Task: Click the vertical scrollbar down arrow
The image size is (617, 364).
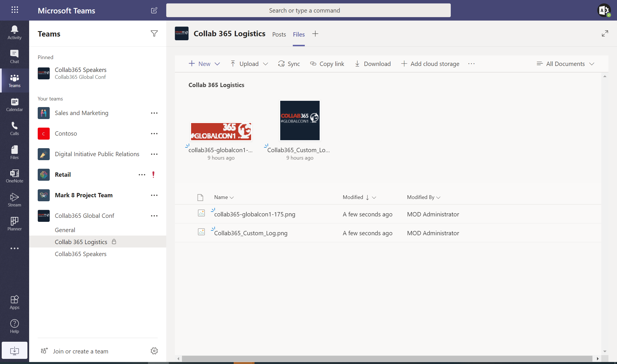Action: point(605,351)
